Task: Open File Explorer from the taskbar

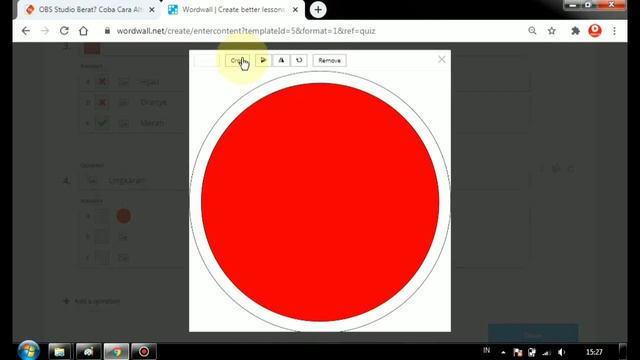Action: coord(60,351)
